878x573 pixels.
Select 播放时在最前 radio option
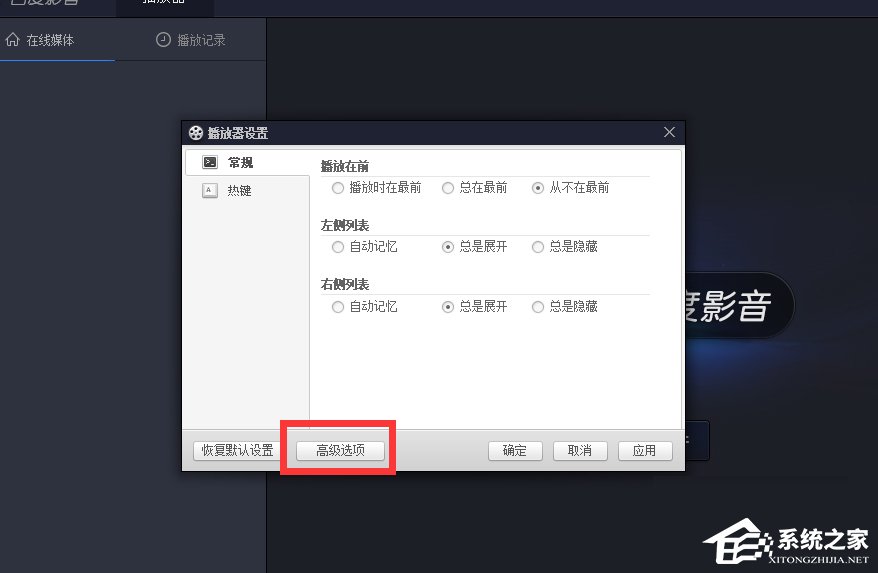(x=338, y=187)
